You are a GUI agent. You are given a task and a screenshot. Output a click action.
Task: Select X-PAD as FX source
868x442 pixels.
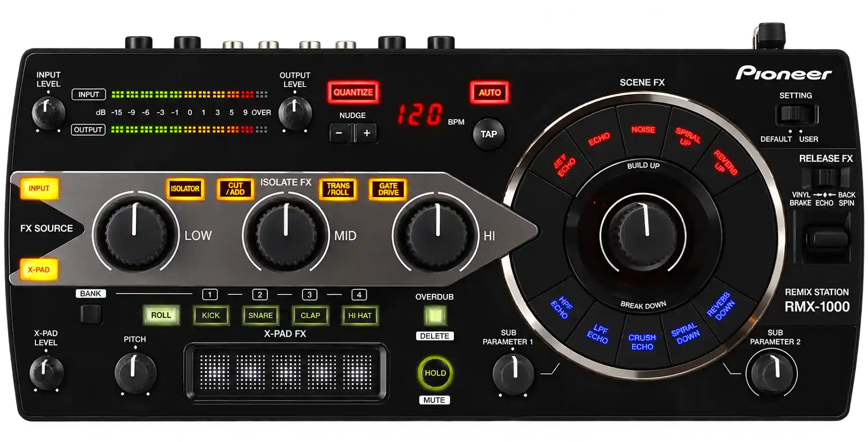[x=39, y=270]
